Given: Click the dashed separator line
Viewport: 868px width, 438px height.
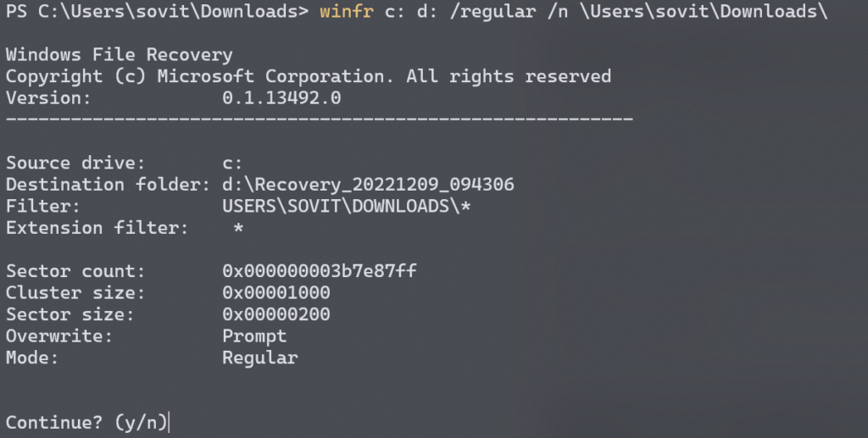Looking at the screenshot, I should (x=320, y=119).
